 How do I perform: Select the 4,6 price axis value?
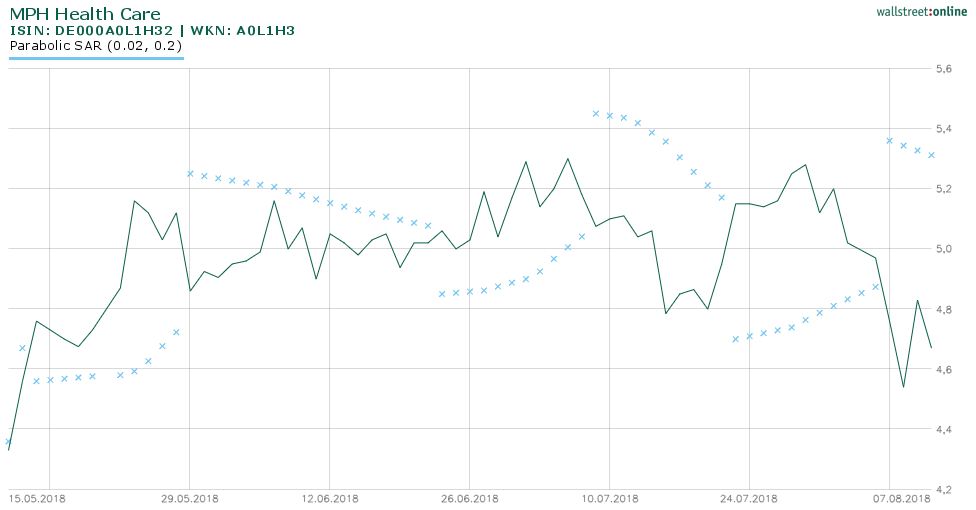point(943,370)
